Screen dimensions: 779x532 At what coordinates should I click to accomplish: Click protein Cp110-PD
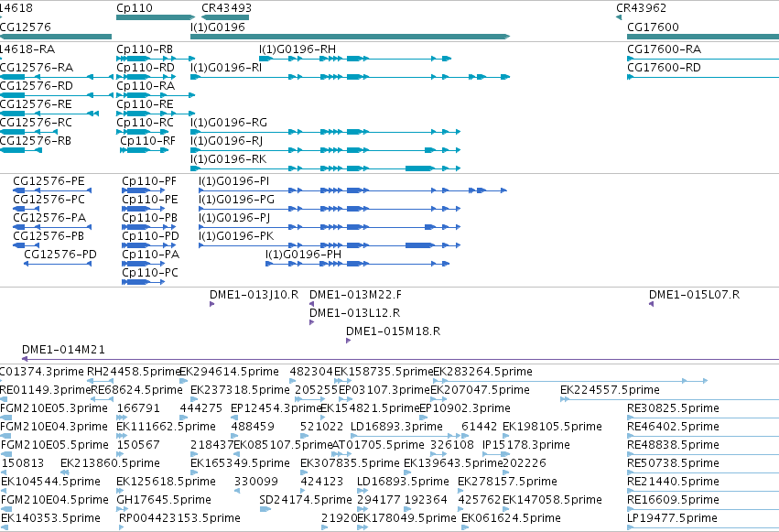pyautogui.click(x=149, y=245)
